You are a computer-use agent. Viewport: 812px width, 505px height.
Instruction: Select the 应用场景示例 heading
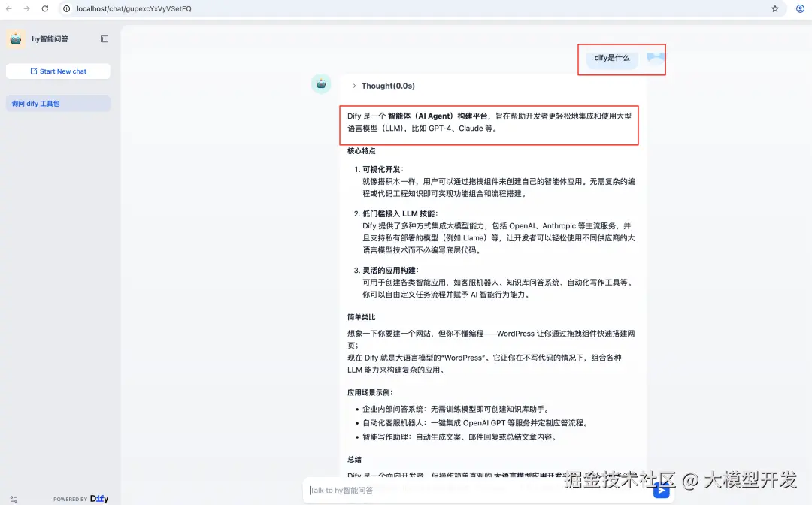(370, 392)
